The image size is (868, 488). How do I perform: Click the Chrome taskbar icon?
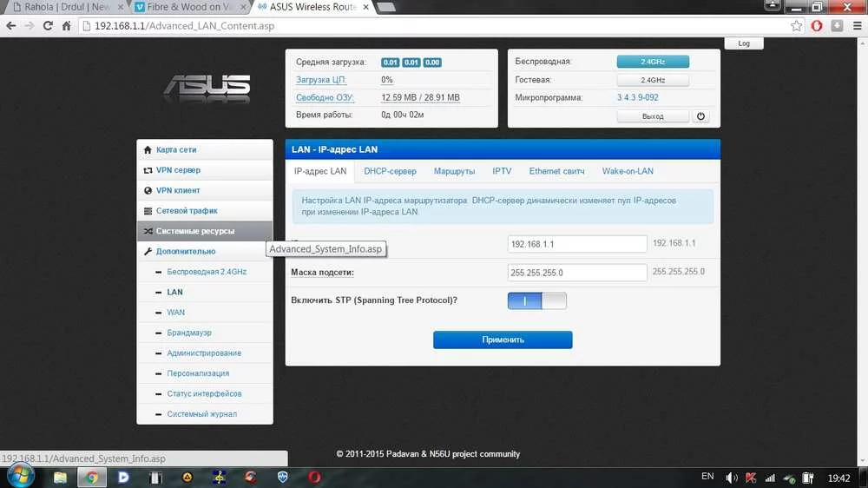tap(92, 477)
